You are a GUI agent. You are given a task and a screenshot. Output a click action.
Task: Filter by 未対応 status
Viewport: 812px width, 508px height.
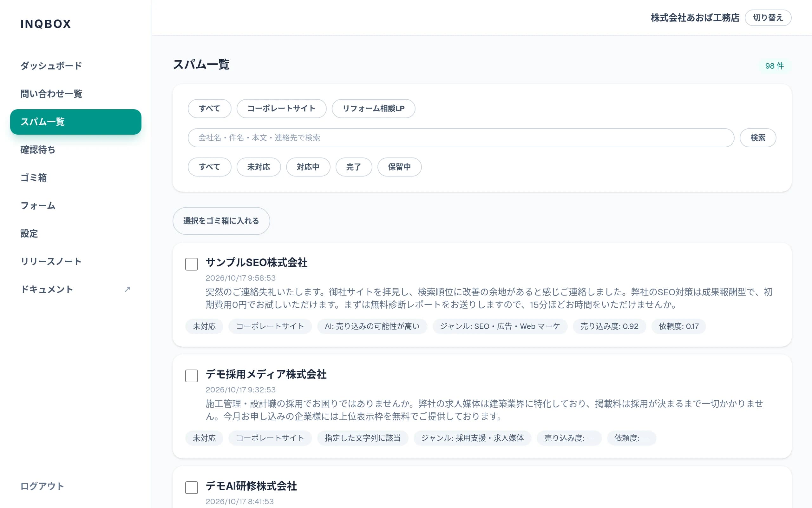259,167
